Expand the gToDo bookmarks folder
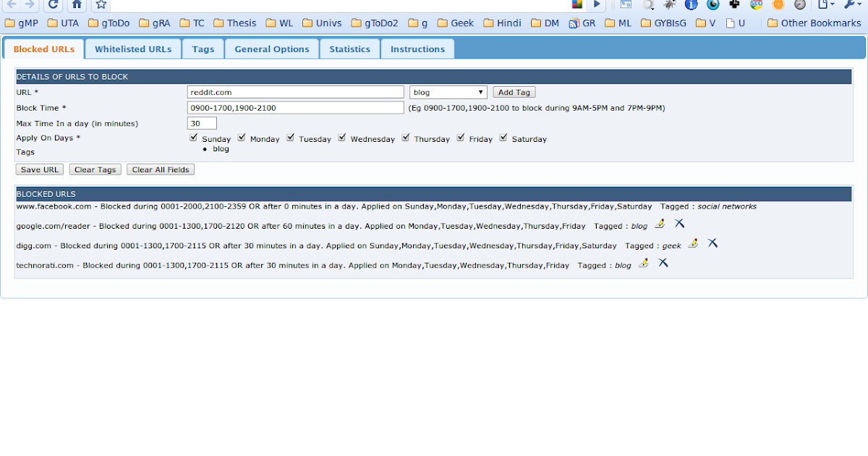868x456 pixels. coord(109,23)
